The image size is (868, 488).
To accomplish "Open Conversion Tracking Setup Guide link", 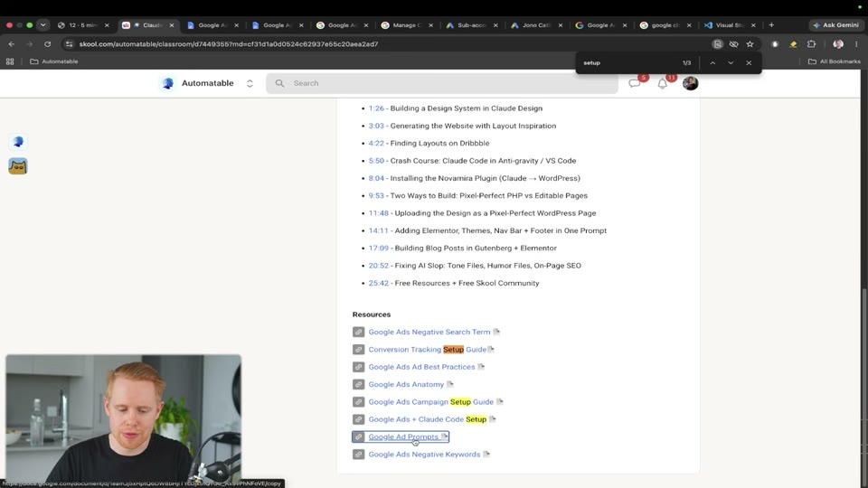I will (x=427, y=349).
